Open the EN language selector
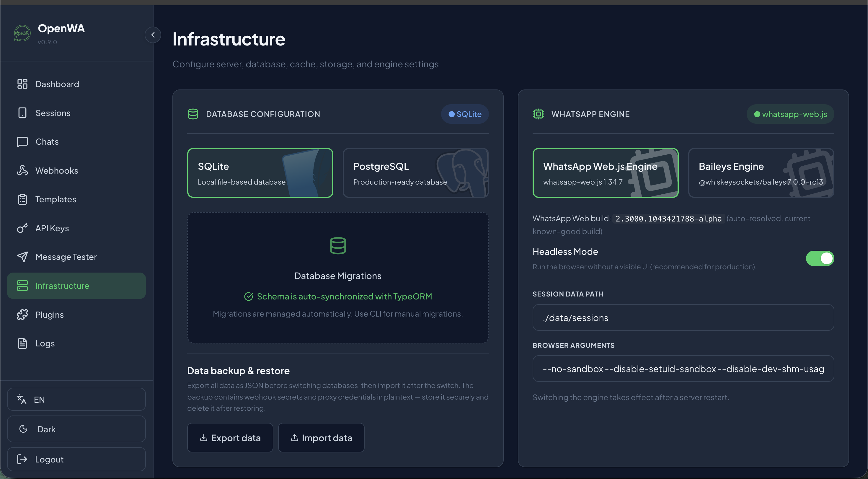The width and height of the screenshot is (868, 479). [x=76, y=400]
